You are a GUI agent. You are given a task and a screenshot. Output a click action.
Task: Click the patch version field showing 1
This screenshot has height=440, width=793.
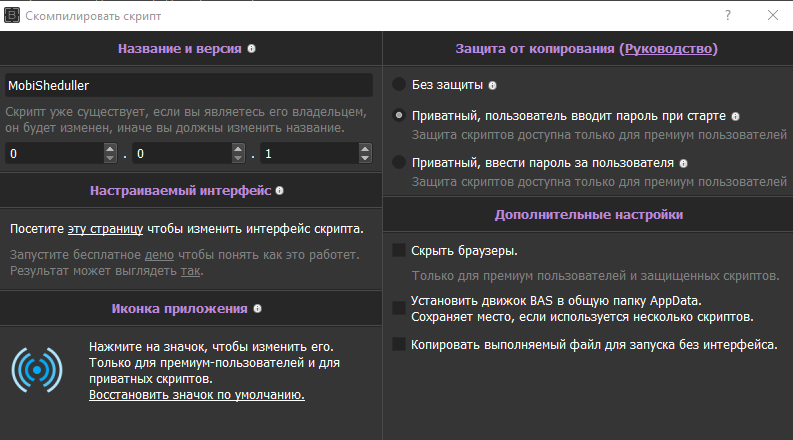tap(310, 153)
